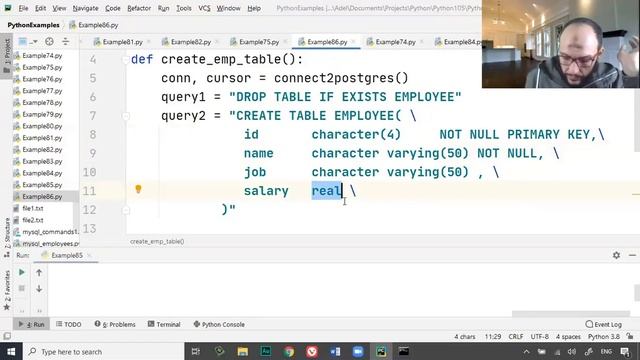The image size is (640, 360).
Task: Click Python 3.8 interpreter selector
Action: click(x=604, y=337)
